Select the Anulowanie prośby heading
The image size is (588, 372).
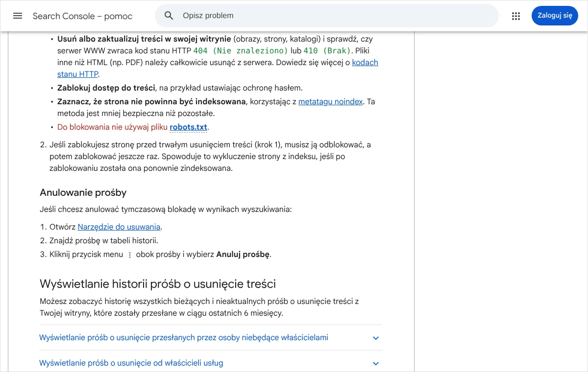click(83, 192)
